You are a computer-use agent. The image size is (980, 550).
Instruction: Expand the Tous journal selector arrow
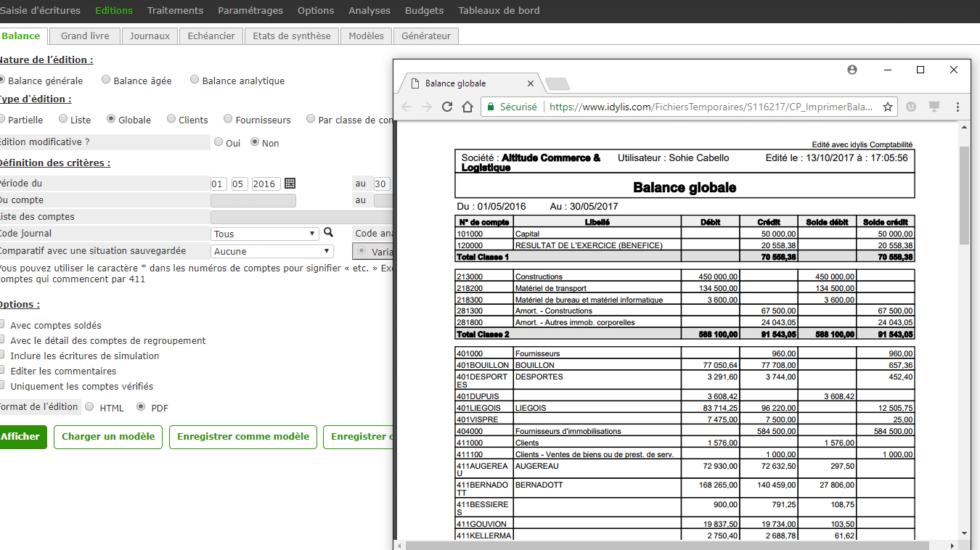click(313, 234)
